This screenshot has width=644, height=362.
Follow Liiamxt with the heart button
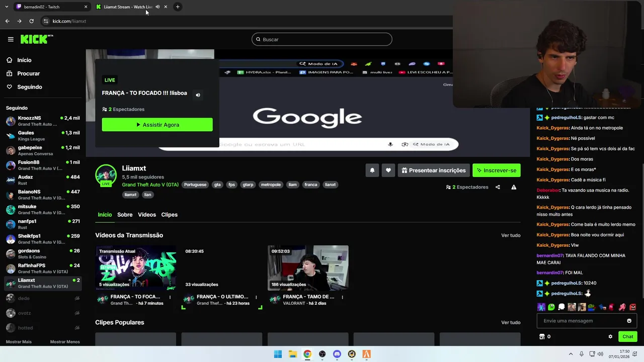coord(388,170)
